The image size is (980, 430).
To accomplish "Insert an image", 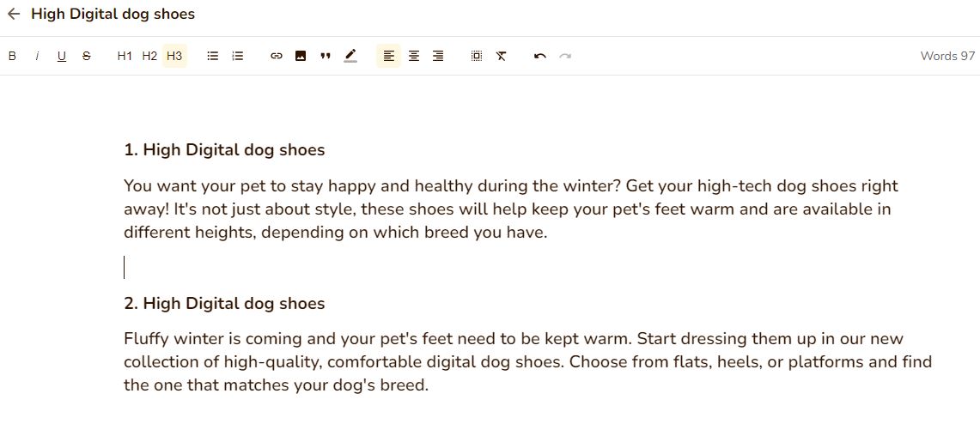I will 301,56.
